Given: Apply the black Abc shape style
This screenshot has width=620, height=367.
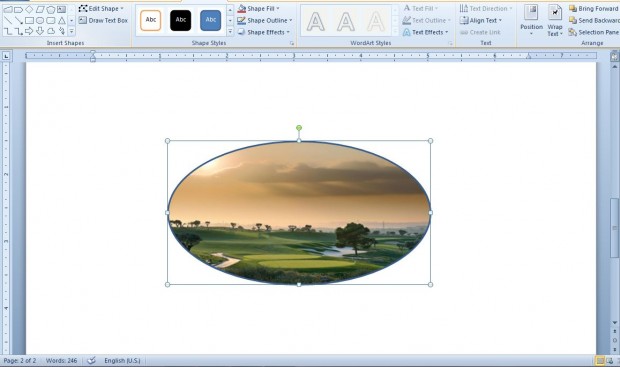Looking at the screenshot, I should 181,21.
